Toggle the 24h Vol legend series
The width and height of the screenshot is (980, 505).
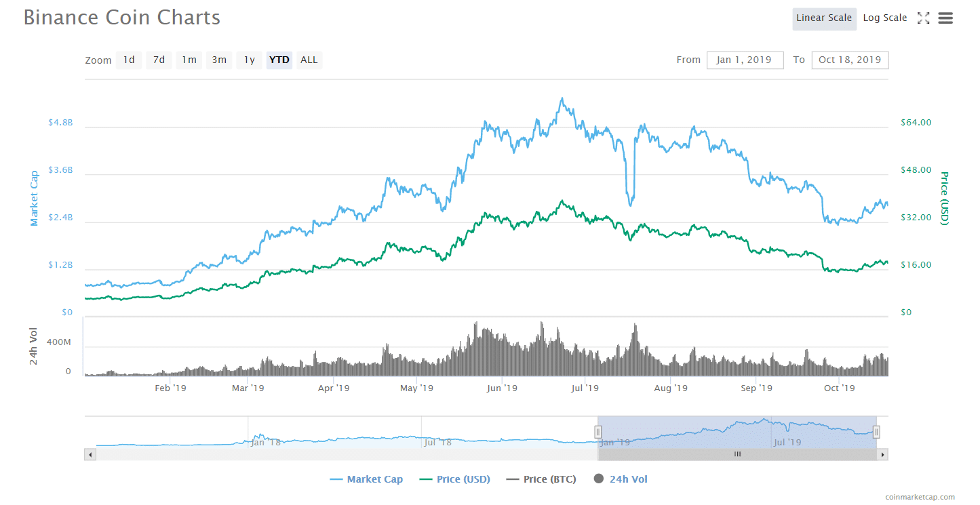(621, 479)
